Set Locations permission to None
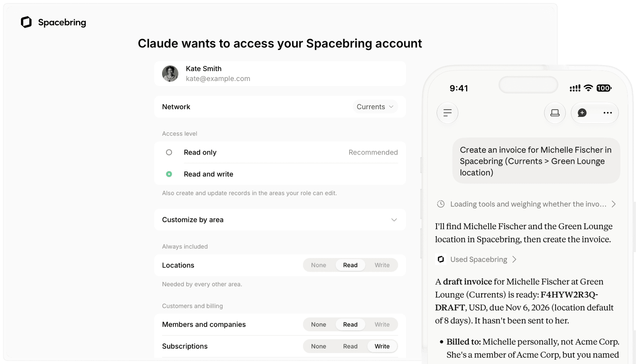 (318, 265)
